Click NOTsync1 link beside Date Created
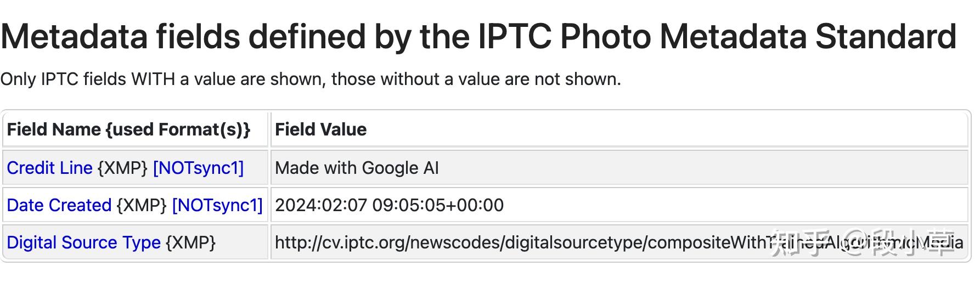980x283 pixels. point(217,205)
